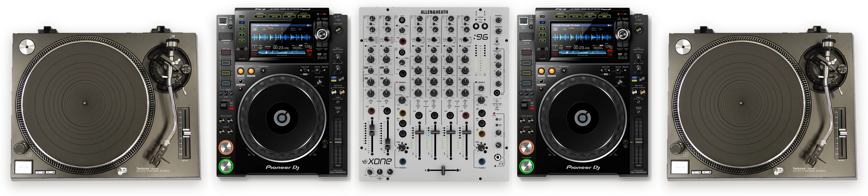868x196 pixels.
Task: Click the rotary selector knob on right CDJ
Action: tap(622, 34)
